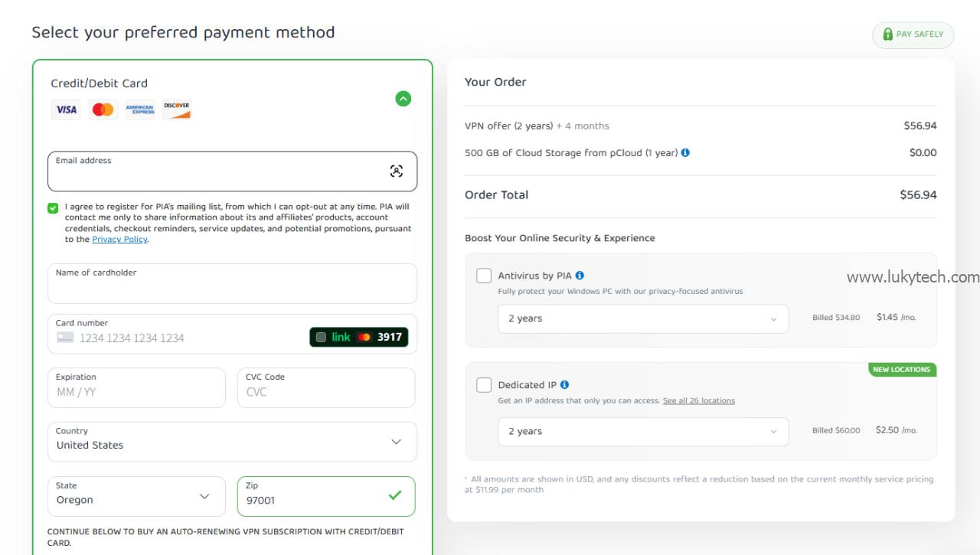This screenshot has height=555, width=980.
Task: Use the Link saved card 3917 button
Action: [359, 337]
